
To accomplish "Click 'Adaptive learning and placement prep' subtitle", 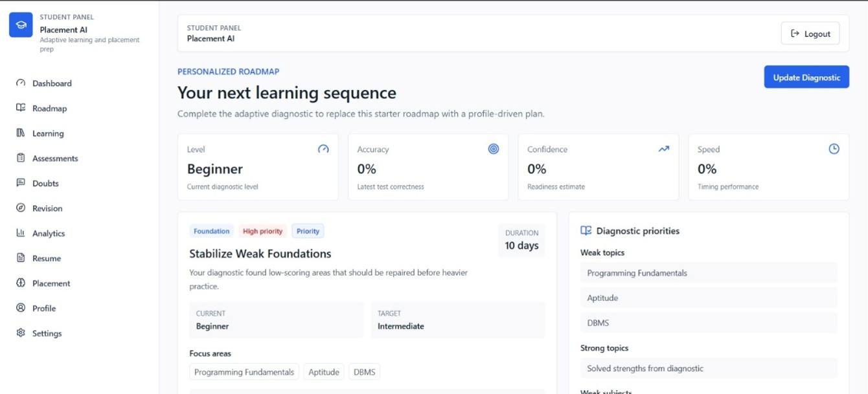I will 90,44.
